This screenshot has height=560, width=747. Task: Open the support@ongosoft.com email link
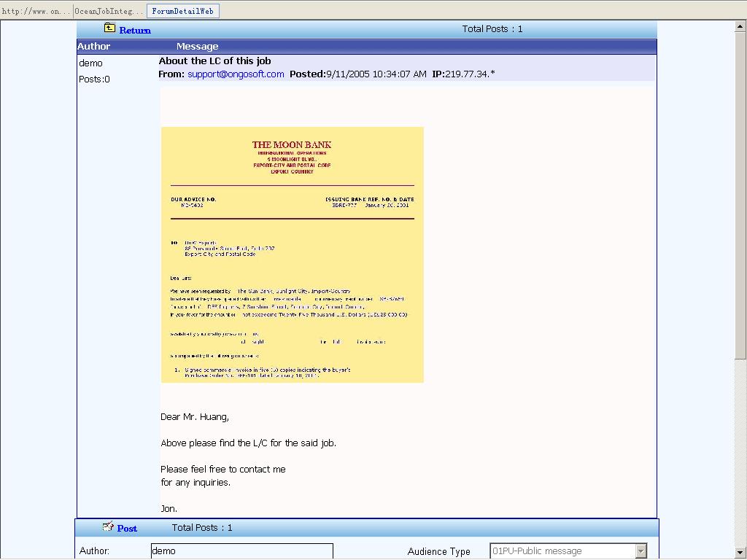coord(236,74)
